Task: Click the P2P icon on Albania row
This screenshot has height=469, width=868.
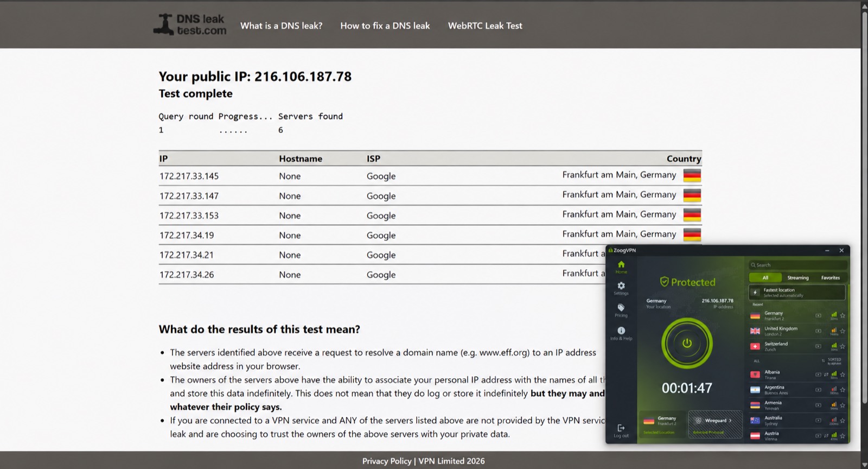Action: [826, 375]
